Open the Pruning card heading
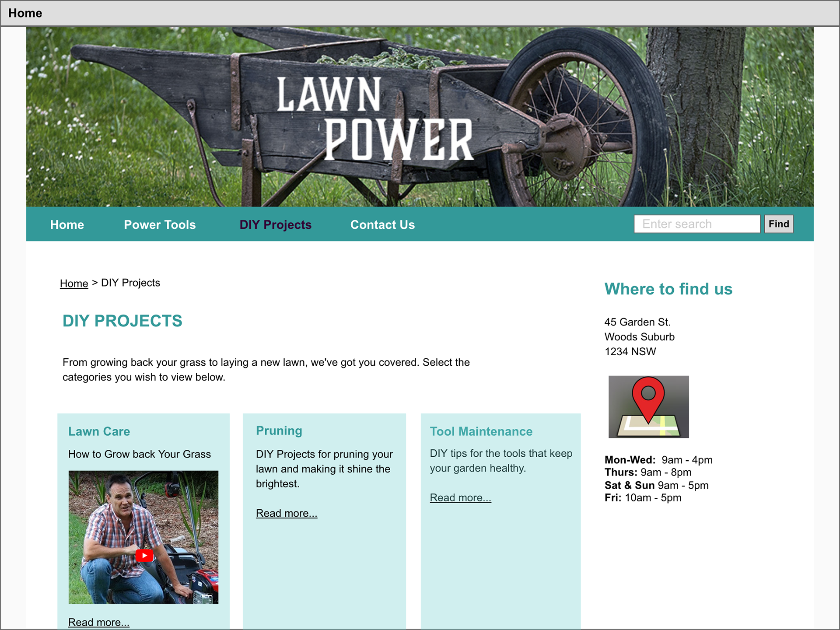Image resolution: width=840 pixels, height=630 pixels. tap(279, 430)
